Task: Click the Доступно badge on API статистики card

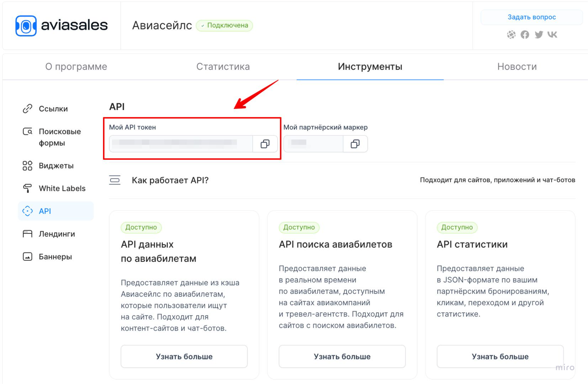Action: (457, 227)
